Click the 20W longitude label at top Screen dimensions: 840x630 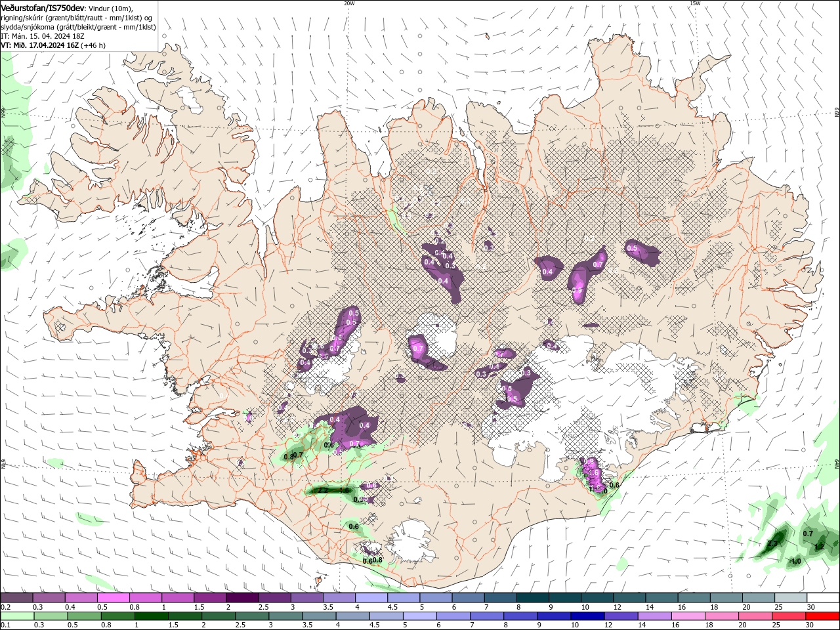[x=349, y=3]
